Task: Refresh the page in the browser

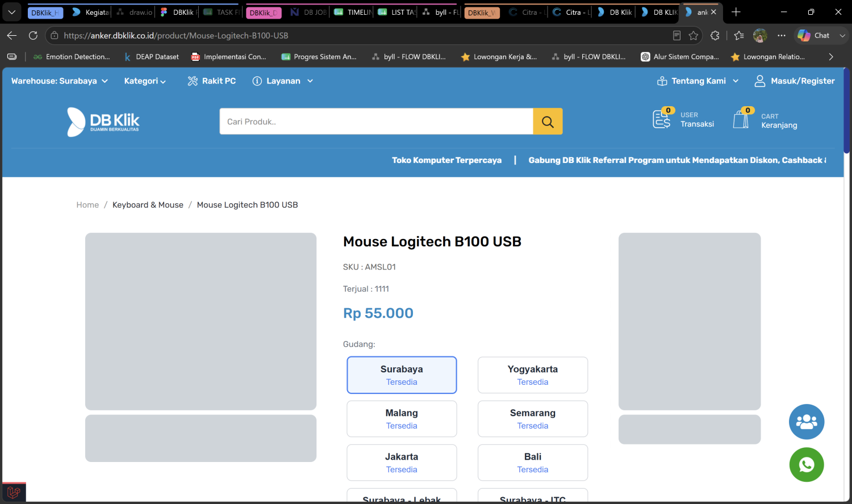Action: tap(33, 35)
